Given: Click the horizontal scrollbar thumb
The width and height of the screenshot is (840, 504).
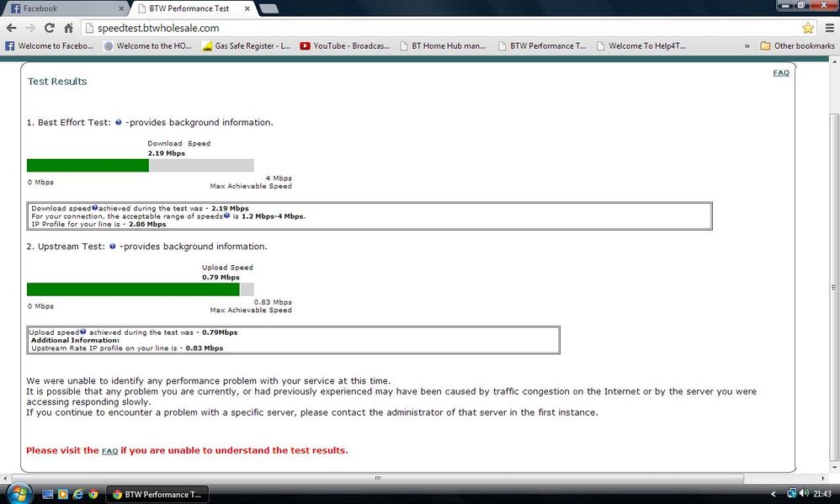Looking at the screenshot, I should tap(378, 478).
